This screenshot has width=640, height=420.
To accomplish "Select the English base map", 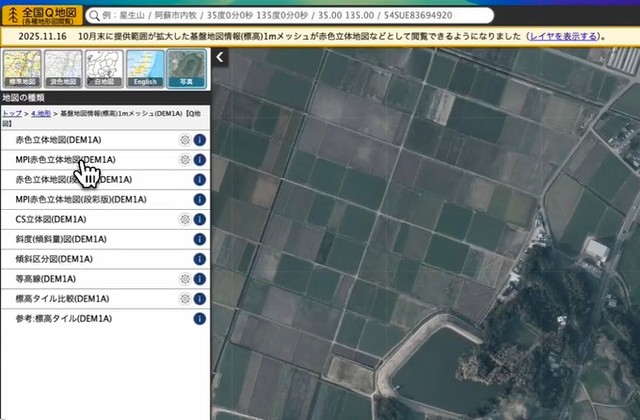I will (144, 69).
